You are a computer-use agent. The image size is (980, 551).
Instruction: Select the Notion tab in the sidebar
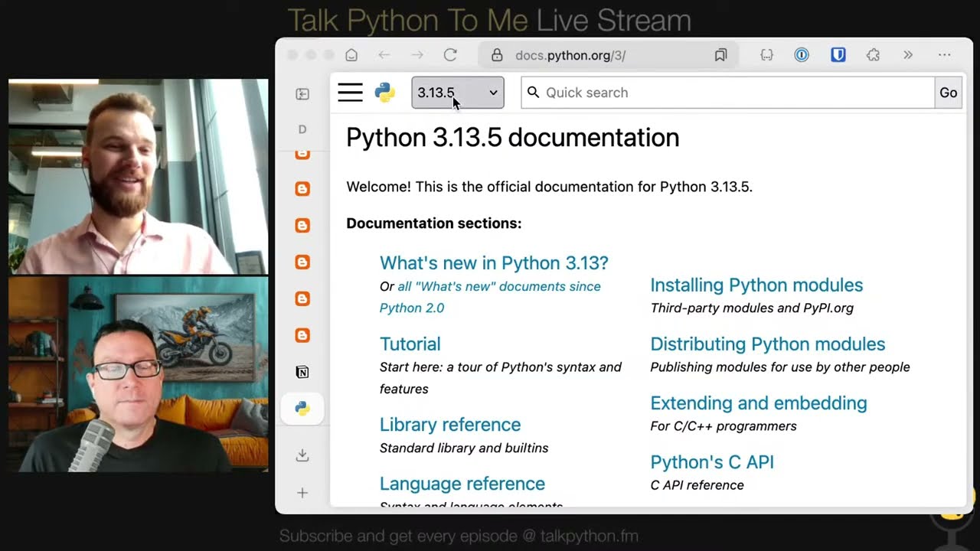click(302, 372)
